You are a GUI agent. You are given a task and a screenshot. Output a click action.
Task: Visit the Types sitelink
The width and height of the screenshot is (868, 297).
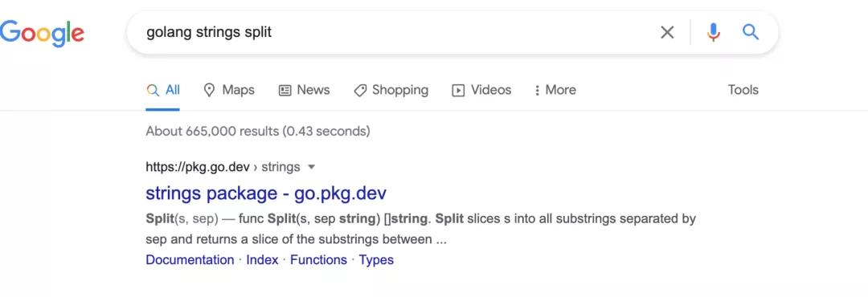click(376, 260)
